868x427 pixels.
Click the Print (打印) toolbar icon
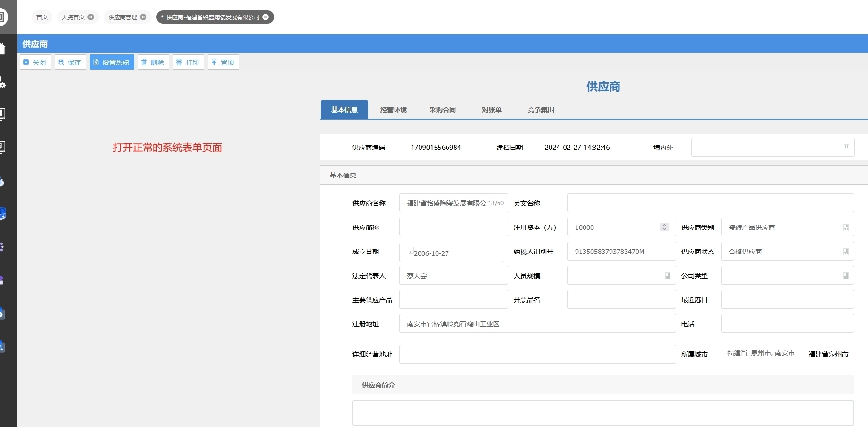click(x=179, y=62)
